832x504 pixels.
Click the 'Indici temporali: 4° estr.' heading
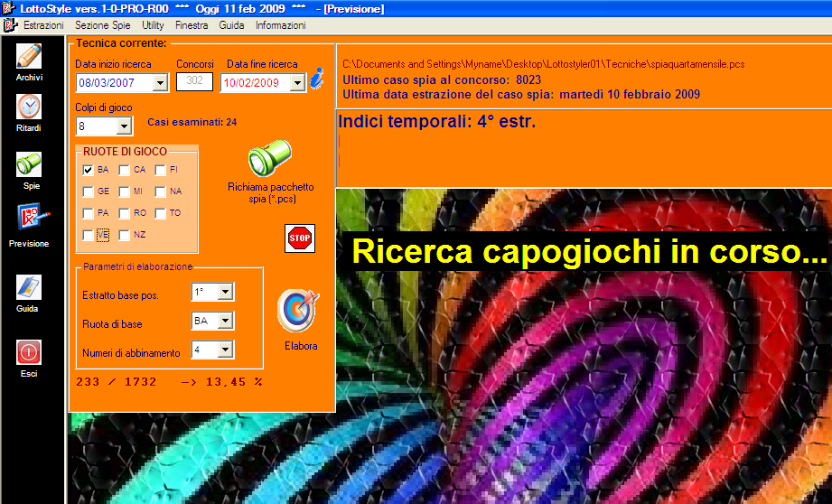(436, 122)
